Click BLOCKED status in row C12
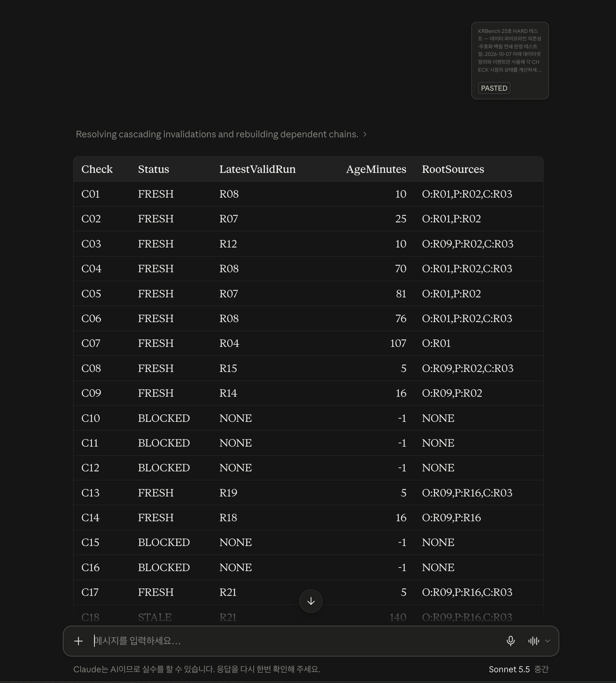 pyautogui.click(x=164, y=468)
